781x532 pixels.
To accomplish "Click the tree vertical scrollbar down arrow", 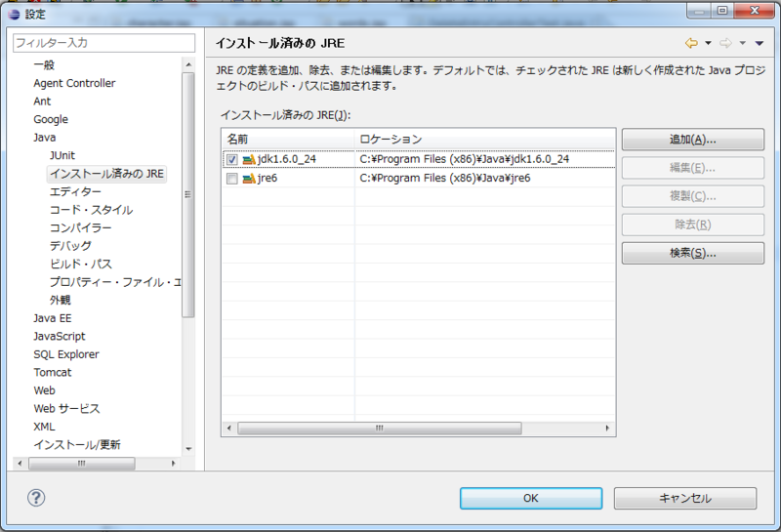I will tap(188, 449).
